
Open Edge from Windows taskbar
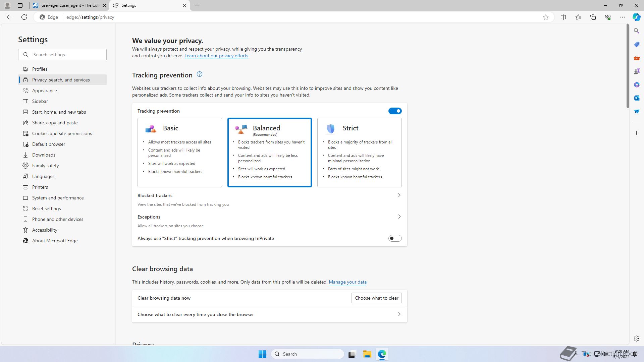click(382, 354)
